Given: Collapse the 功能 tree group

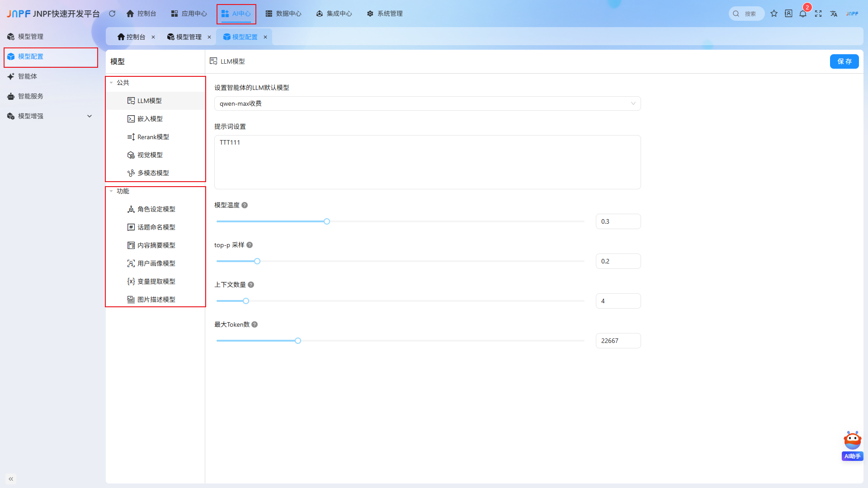Looking at the screenshot, I should click(111, 191).
